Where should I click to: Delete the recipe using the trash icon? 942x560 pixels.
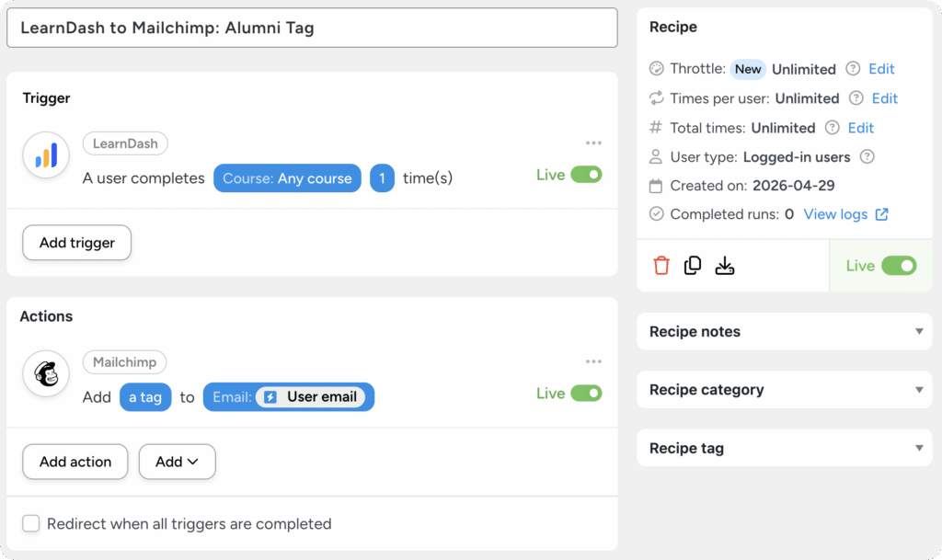pyautogui.click(x=662, y=265)
